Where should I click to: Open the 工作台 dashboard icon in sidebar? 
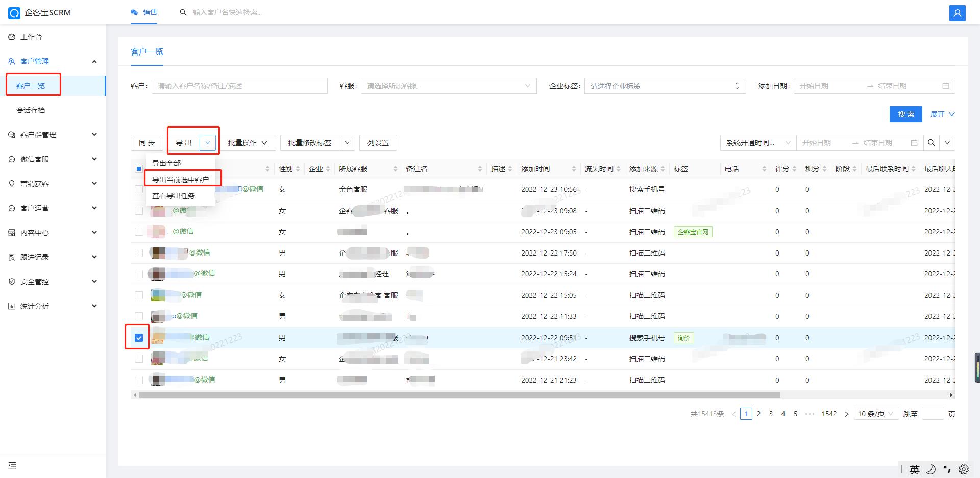pyautogui.click(x=12, y=37)
